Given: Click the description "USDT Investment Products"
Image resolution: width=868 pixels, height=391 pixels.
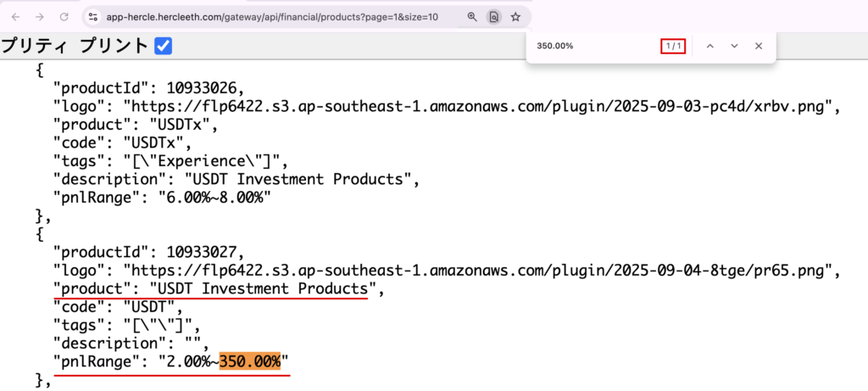Looking at the screenshot, I should click(299, 180).
